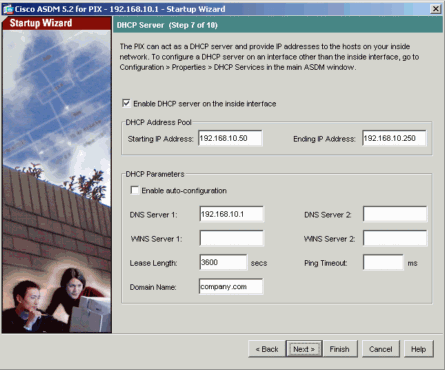This screenshot has width=445, height=370.
Task: Click the DHCP Address Pool group label
Action: pos(158,122)
